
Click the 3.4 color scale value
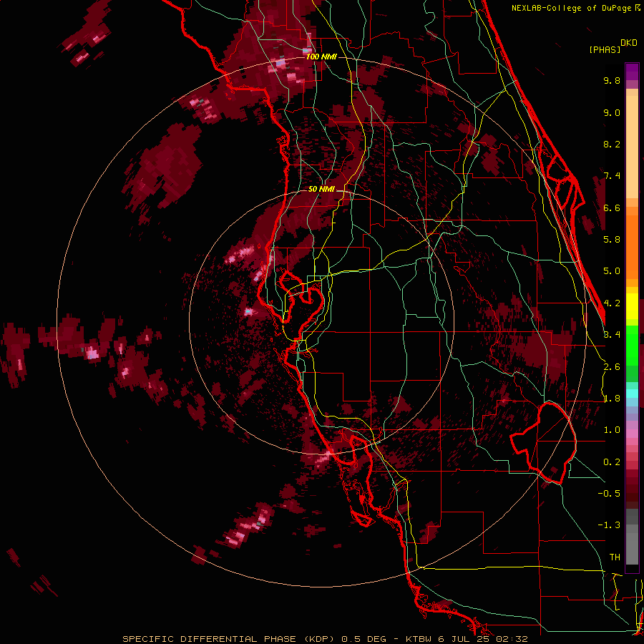coord(612,335)
